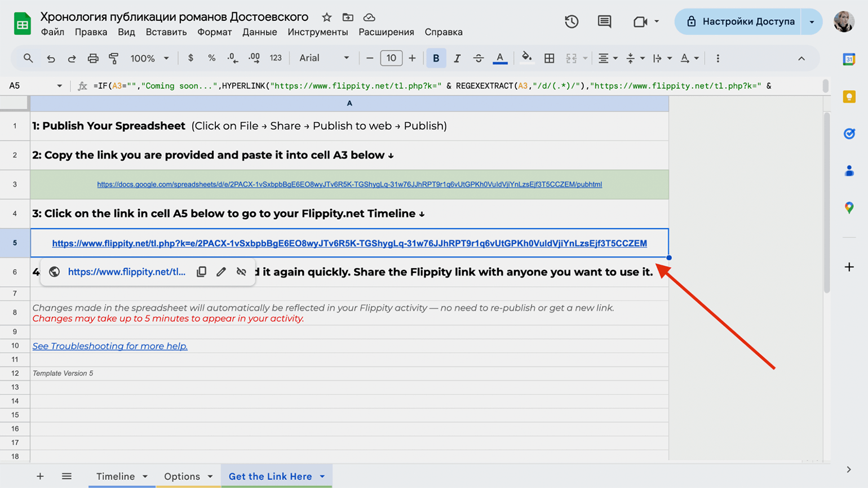This screenshot has width=868, height=488.
Task: Toggle strikethrough formatting
Action: (x=479, y=58)
